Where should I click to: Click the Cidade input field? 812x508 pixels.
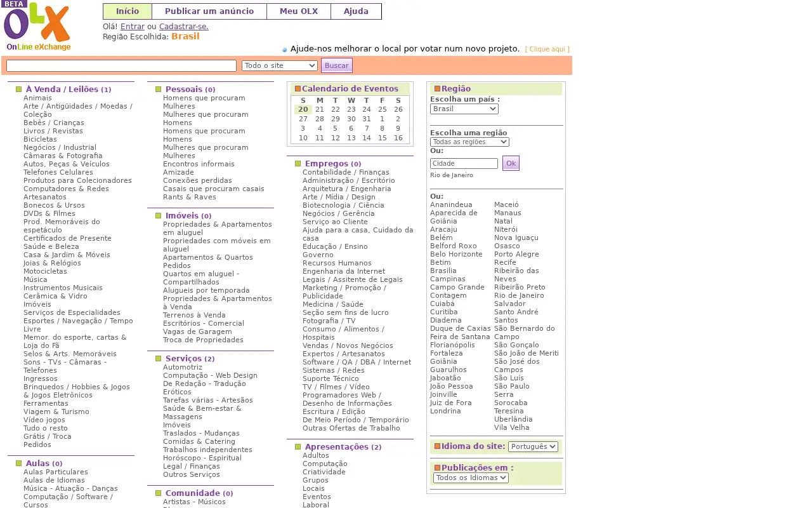tap(464, 163)
